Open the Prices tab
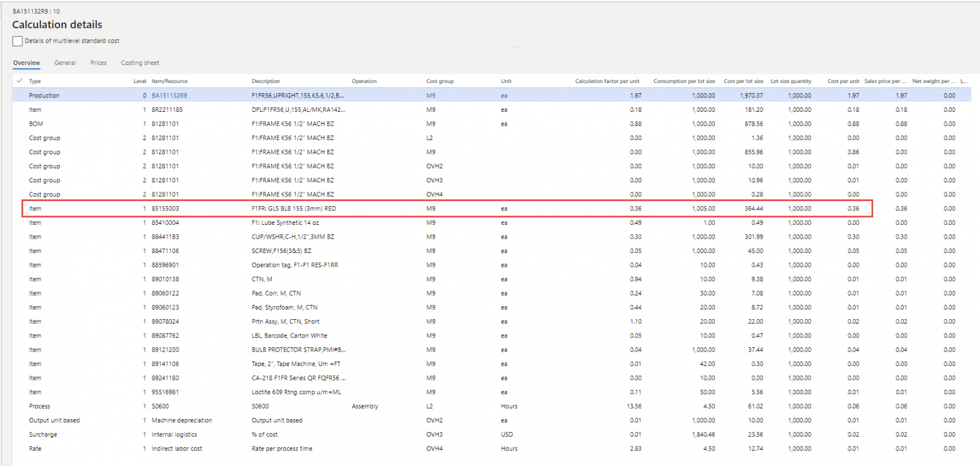Screen dimensions: 980x466 98,63
